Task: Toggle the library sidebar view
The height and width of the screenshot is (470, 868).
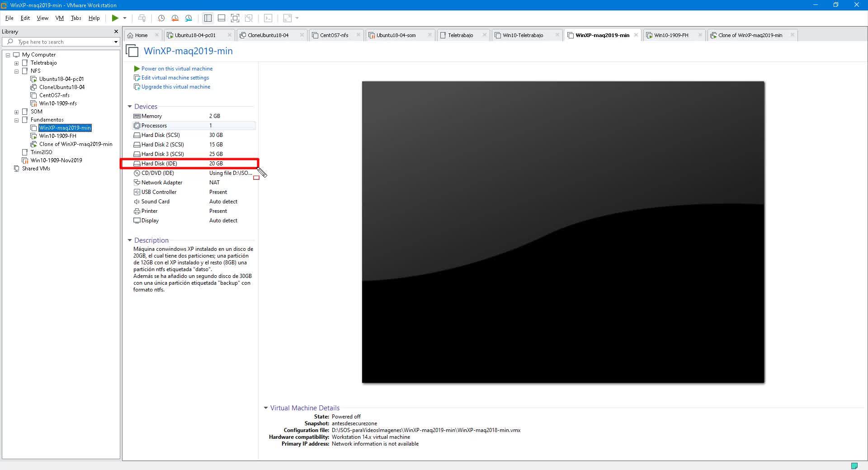Action: tap(208, 18)
